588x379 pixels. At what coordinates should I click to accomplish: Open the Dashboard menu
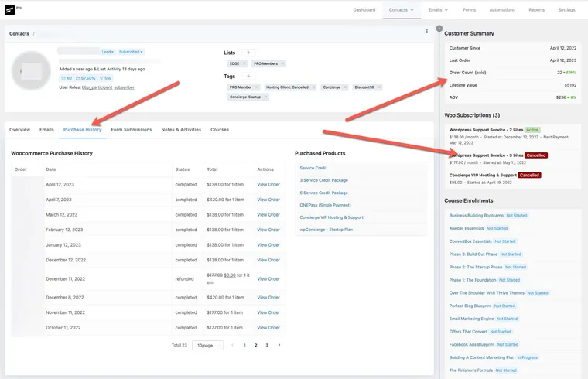(x=364, y=10)
